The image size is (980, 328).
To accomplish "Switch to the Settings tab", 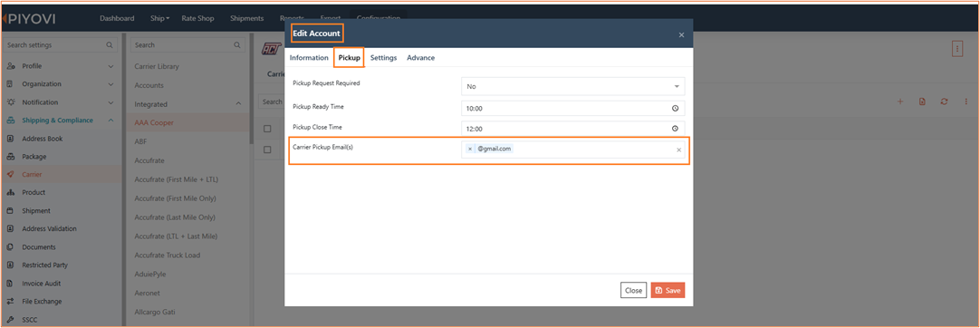I will tap(383, 57).
